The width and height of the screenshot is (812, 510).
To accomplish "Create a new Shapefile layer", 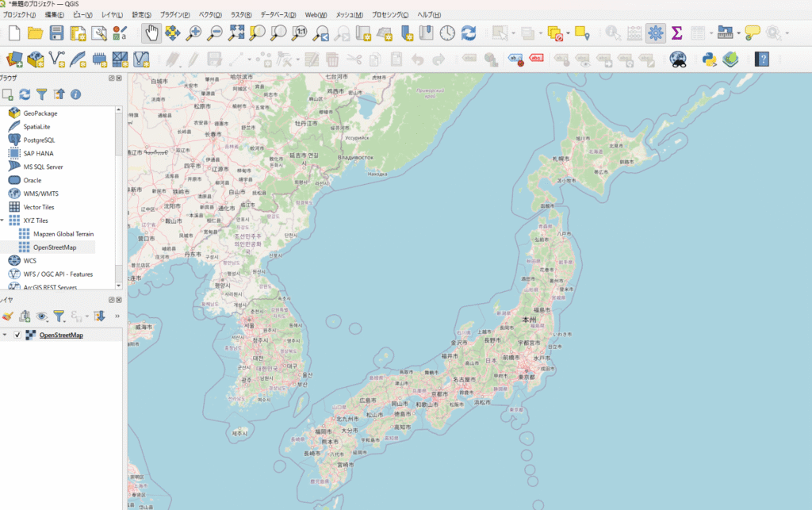I will point(56,59).
